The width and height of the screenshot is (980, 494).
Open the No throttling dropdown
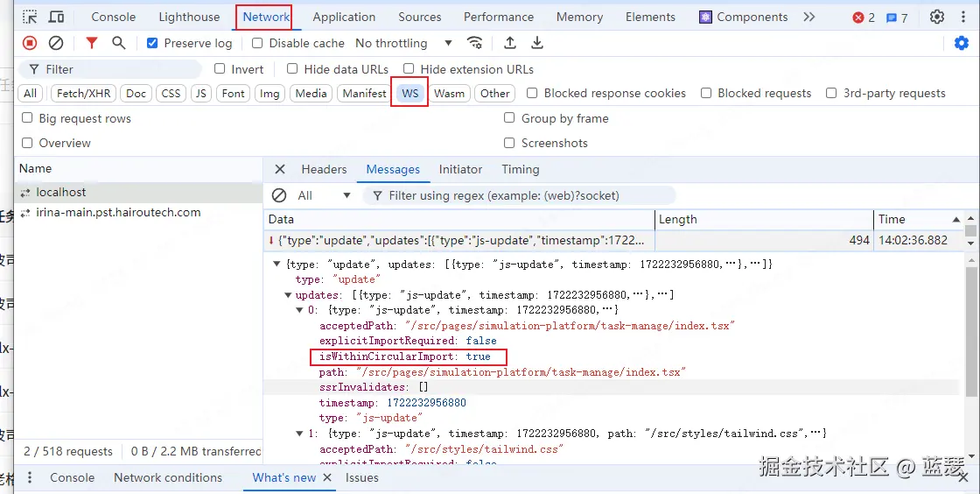tap(403, 43)
